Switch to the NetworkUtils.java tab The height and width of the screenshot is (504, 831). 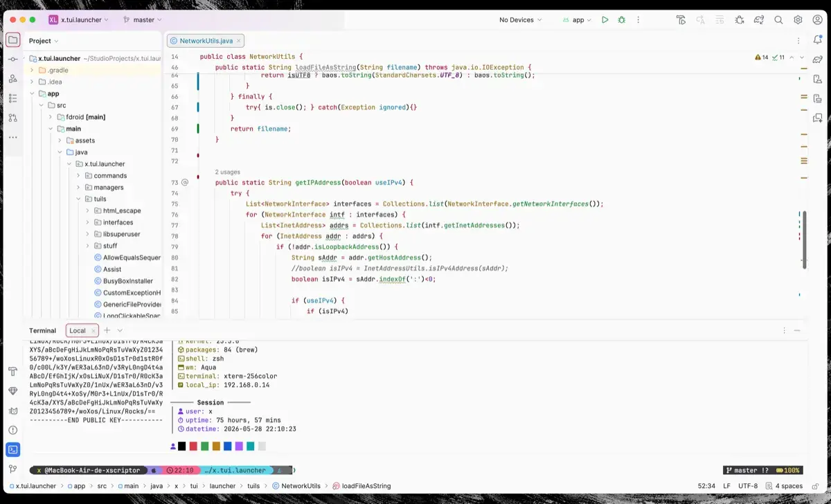coord(206,41)
